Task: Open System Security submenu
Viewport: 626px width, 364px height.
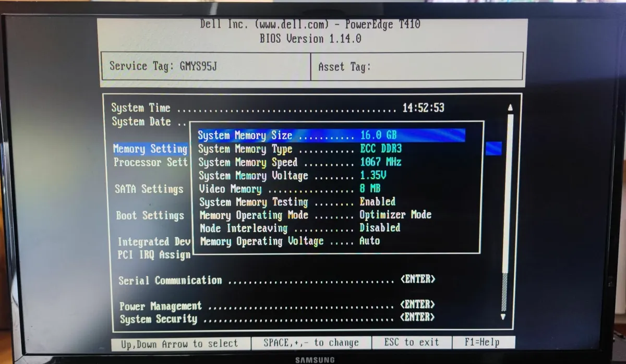Action: [277, 319]
